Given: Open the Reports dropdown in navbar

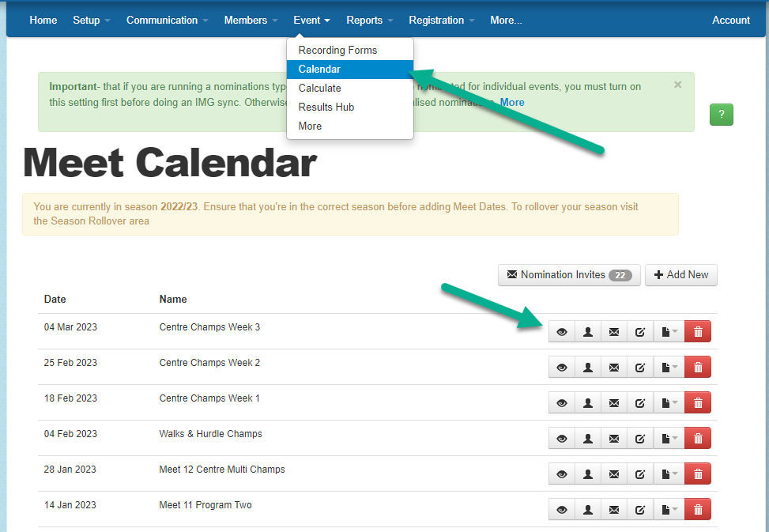Looking at the screenshot, I should 369,20.
